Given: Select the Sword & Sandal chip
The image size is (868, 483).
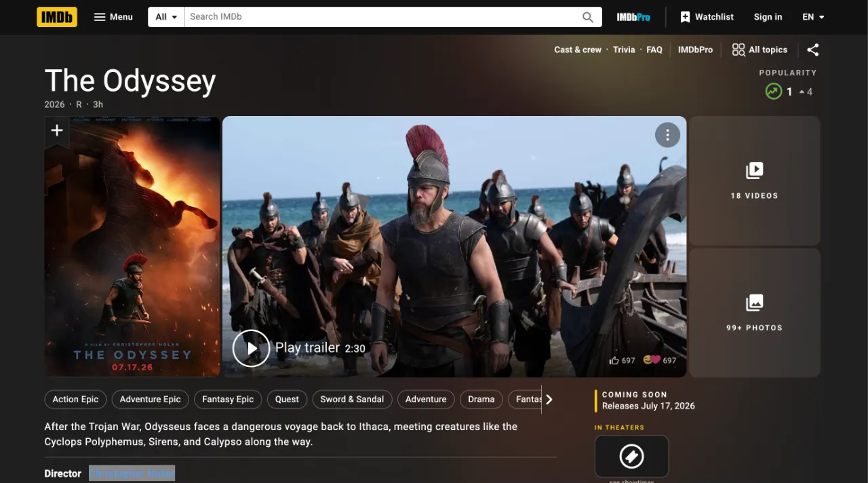Looking at the screenshot, I should [x=352, y=399].
